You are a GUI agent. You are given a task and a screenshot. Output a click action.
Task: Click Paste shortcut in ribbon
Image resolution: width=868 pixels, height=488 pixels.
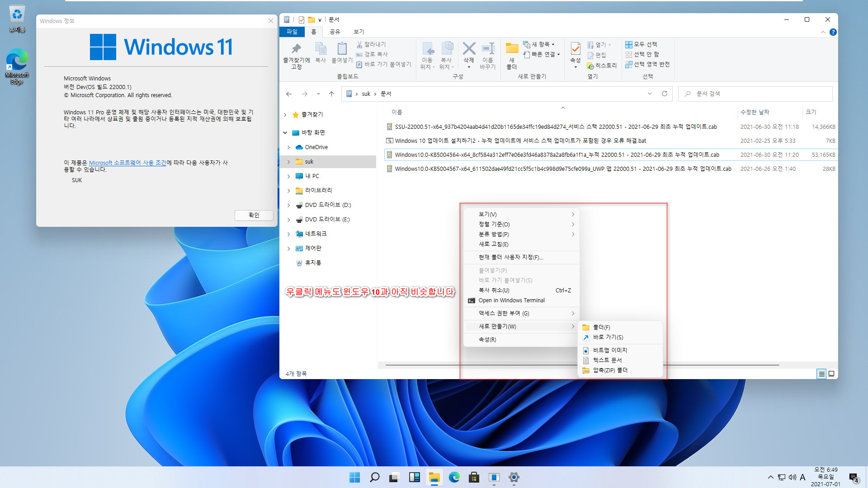pyautogui.click(x=383, y=64)
